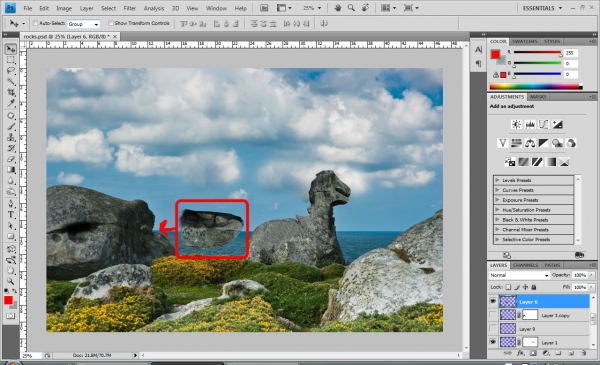Add a Black & White adjustment
The image size is (600, 365).
(543, 143)
